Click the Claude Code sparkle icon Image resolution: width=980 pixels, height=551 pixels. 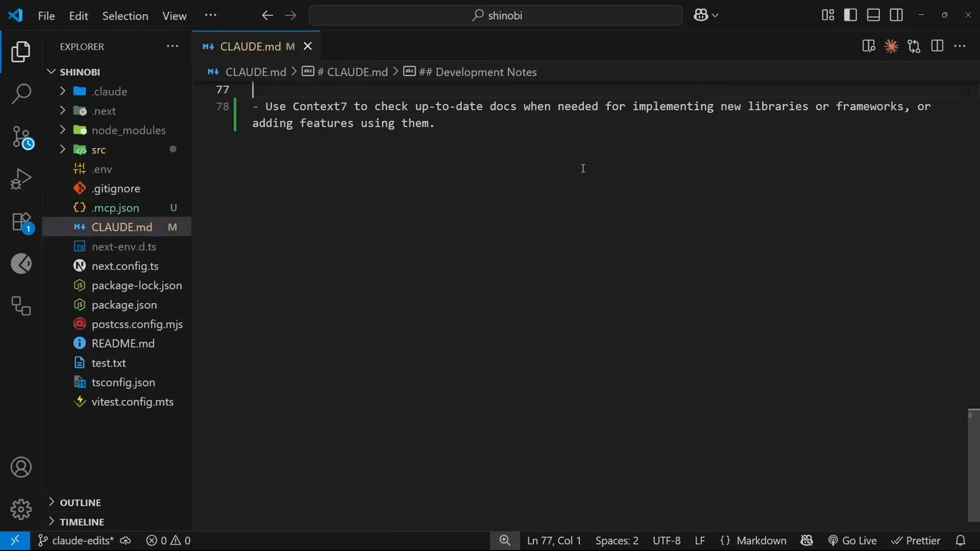[891, 47]
